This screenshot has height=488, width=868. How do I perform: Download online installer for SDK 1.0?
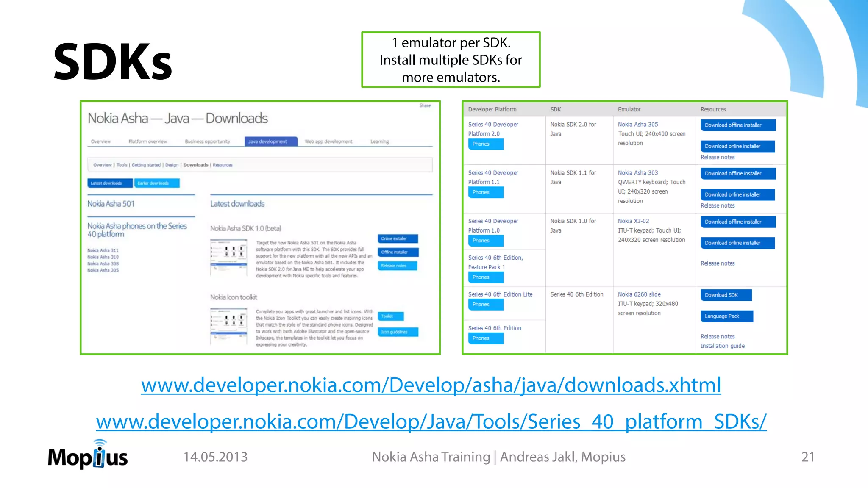737,243
